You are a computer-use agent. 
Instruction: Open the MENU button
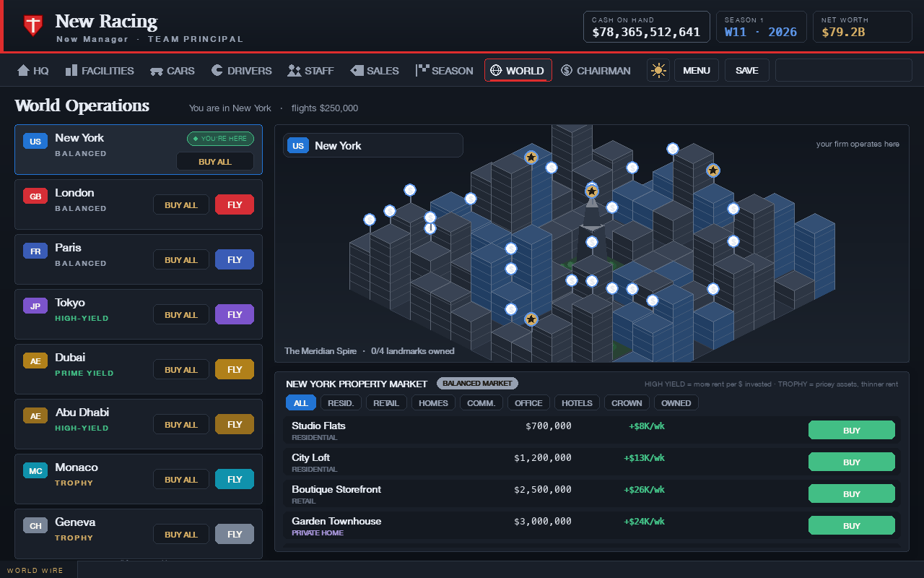pos(696,70)
